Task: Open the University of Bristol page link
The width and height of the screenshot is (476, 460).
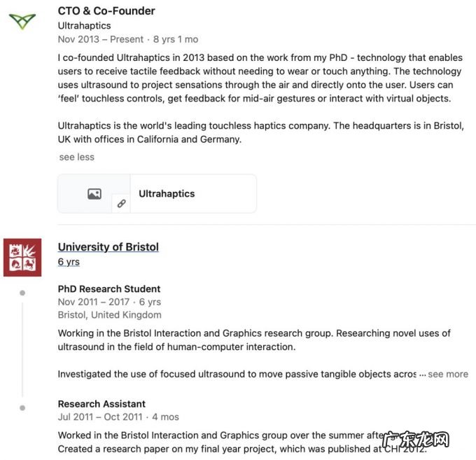Action: pos(108,246)
